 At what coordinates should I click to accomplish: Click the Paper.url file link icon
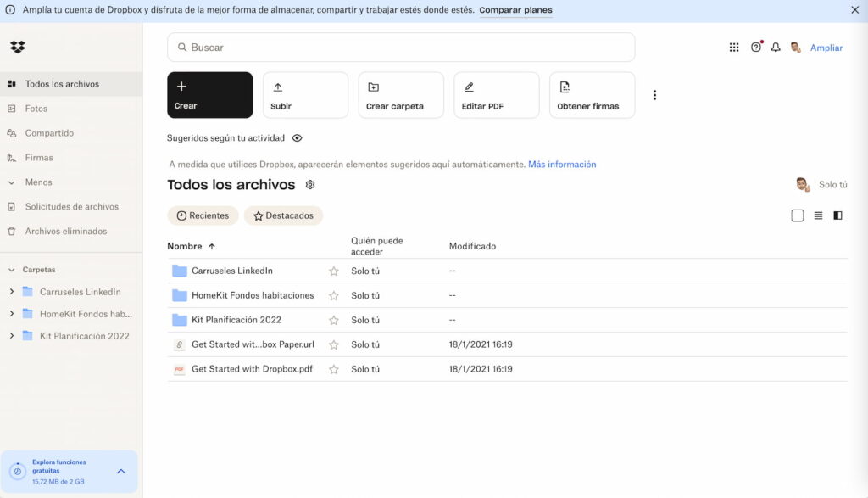pyautogui.click(x=180, y=344)
